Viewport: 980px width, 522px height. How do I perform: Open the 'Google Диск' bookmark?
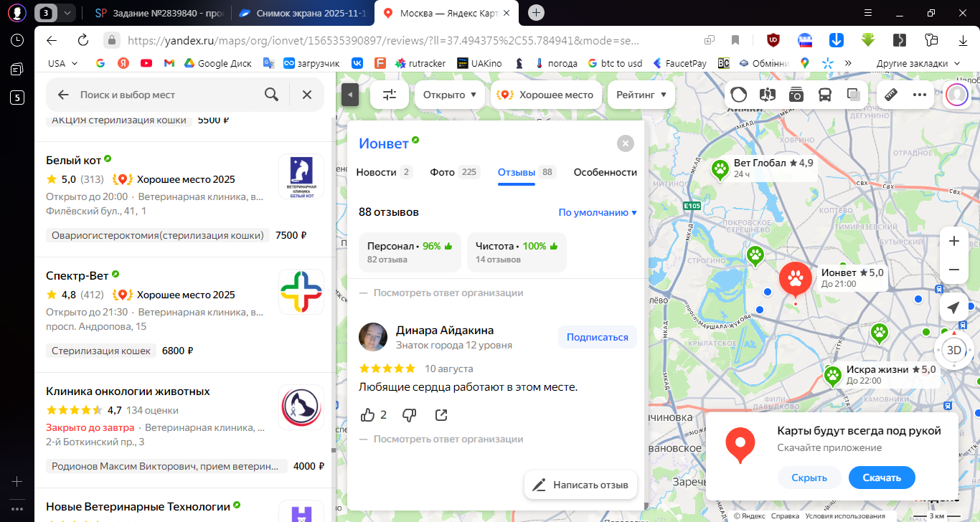(217, 63)
